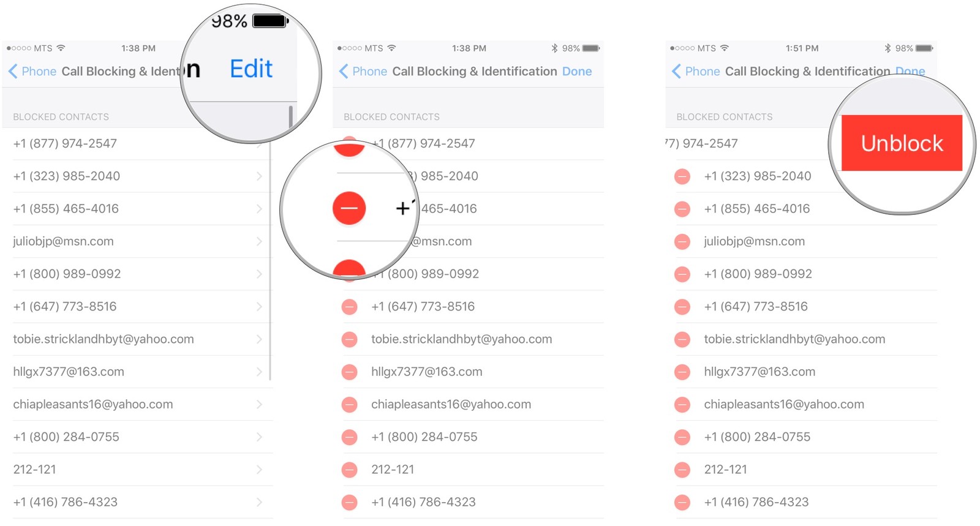Tap the Bluetooth status icon in the third screen
Image resolution: width=980 pixels, height=526 pixels.
coord(888,48)
